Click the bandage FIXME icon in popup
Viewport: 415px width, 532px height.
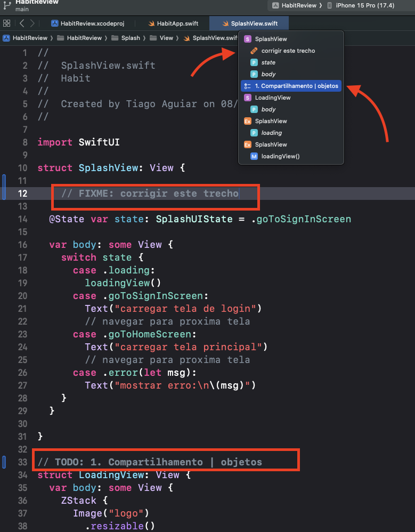coord(254,51)
